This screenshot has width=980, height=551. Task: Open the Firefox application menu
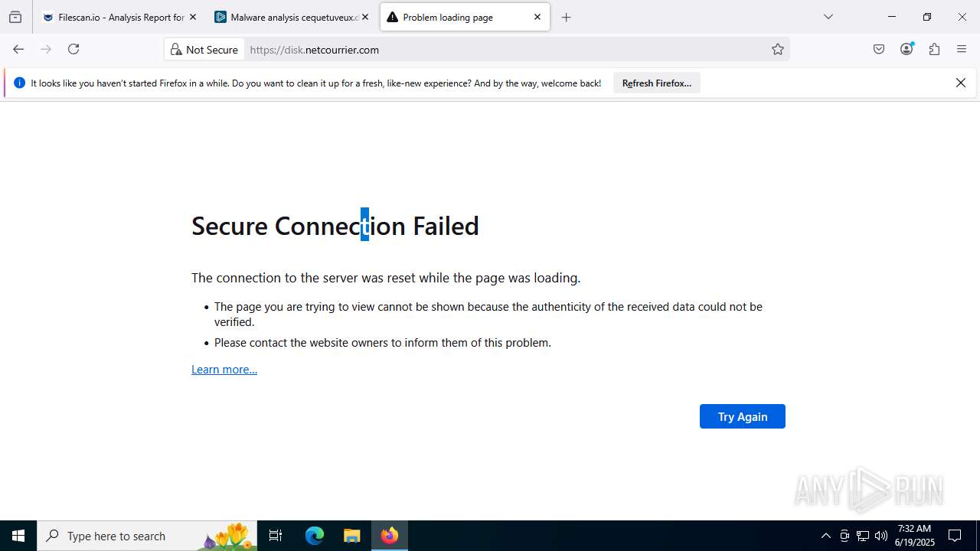coord(962,49)
